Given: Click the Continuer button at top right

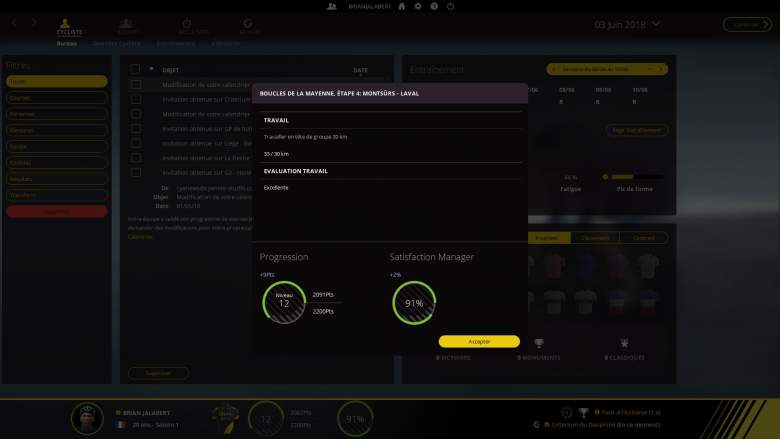Looking at the screenshot, I should pos(745,24).
